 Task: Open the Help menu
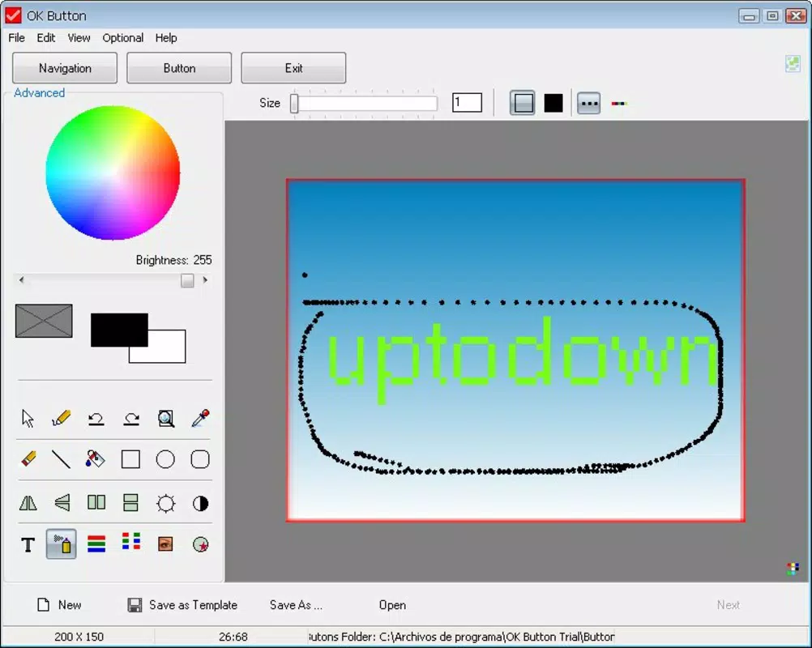pos(165,38)
